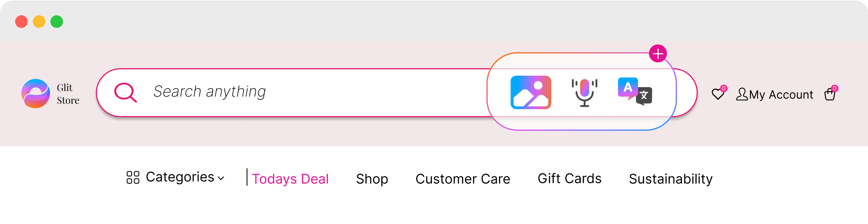Visit the Sustainability page
The height and width of the screenshot is (224, 868).
point(671,179)
